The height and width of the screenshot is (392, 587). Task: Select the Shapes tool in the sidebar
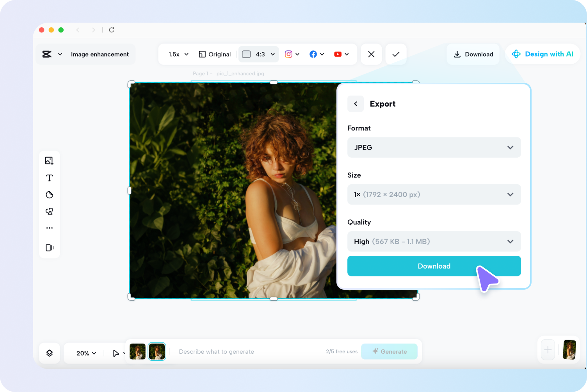(50, 211)
